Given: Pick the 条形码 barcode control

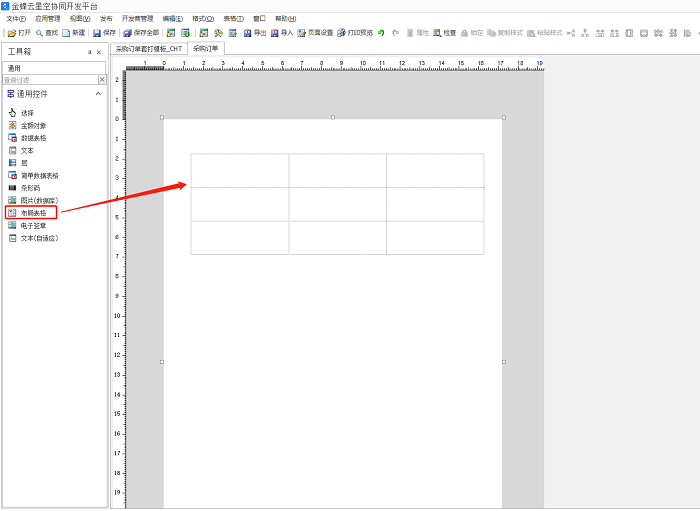Looking at the screenshot, I should pos(31,187).
